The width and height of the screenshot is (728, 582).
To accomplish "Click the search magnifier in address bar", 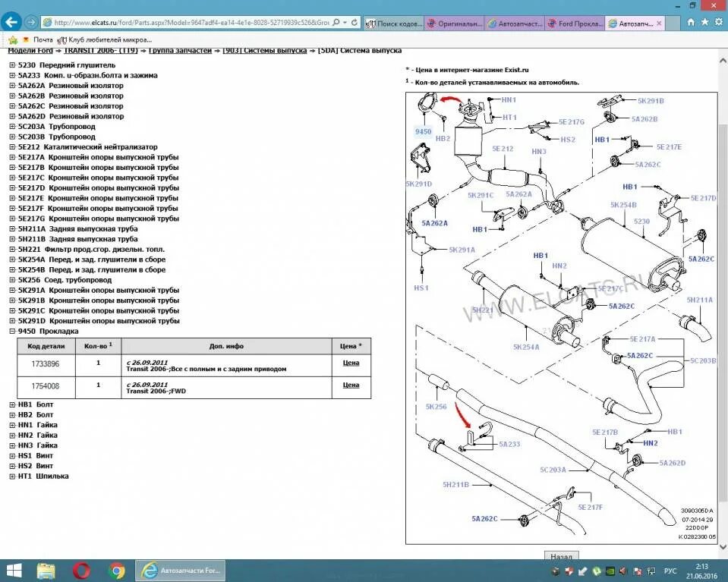I will [336, 22].
